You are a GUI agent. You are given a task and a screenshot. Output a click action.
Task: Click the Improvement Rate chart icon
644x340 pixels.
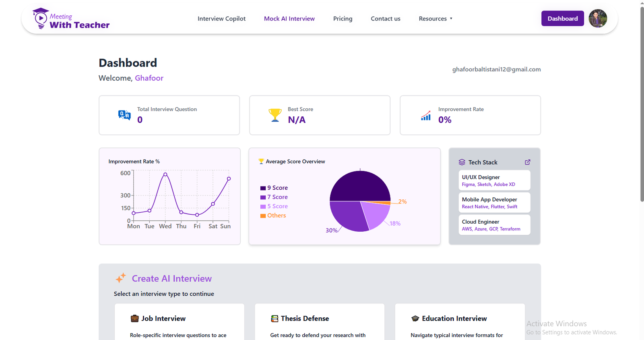(x=426, y=116)
